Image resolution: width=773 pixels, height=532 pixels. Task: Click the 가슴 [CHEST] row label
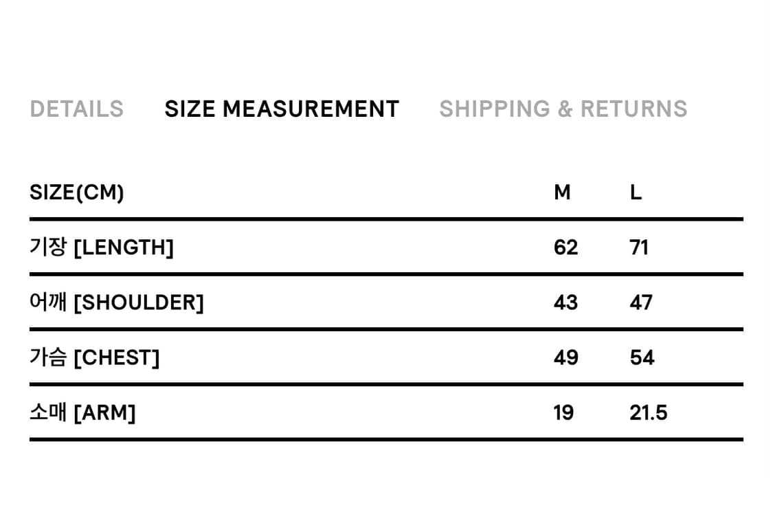click(x=95, y=357)
